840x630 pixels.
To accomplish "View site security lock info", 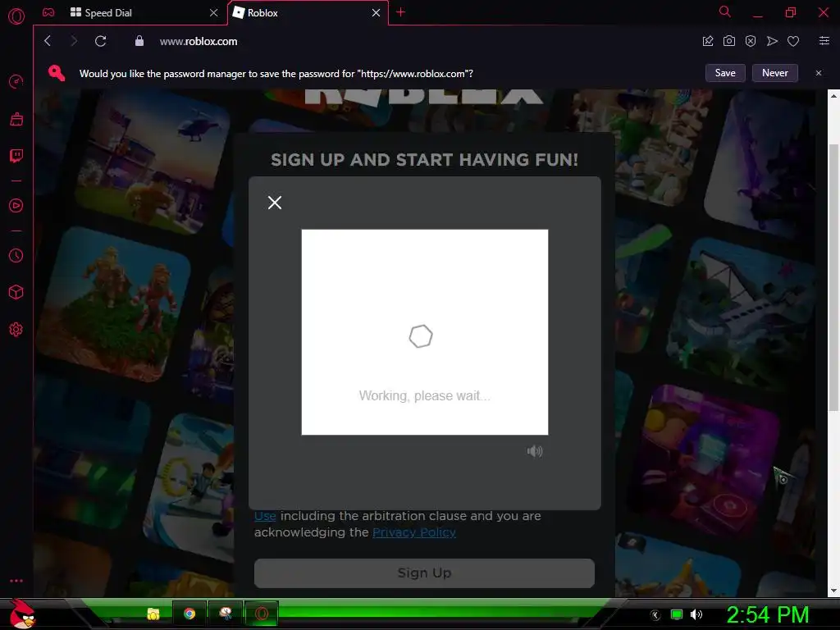I will pyautogui.click(x=139, y=41).
